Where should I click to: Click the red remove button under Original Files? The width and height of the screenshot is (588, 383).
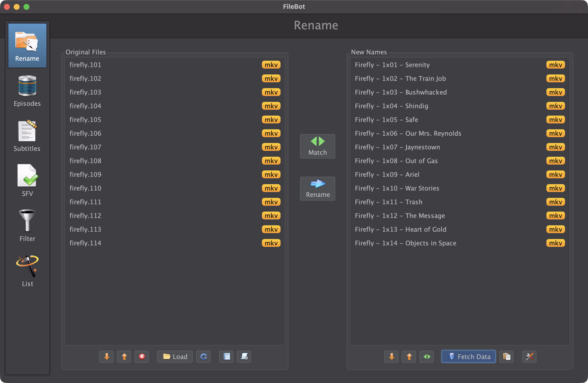coord(142,357)
